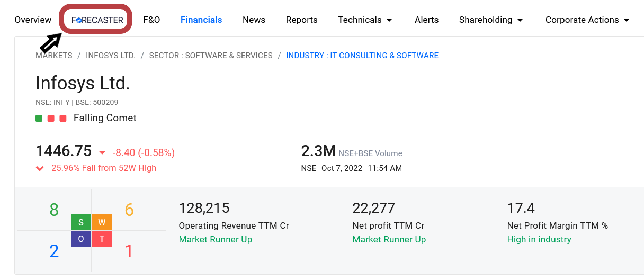Click Net Profit Margin value 17.4
The width and height of the screenshot is (644, 280).
tap(521, 208)
